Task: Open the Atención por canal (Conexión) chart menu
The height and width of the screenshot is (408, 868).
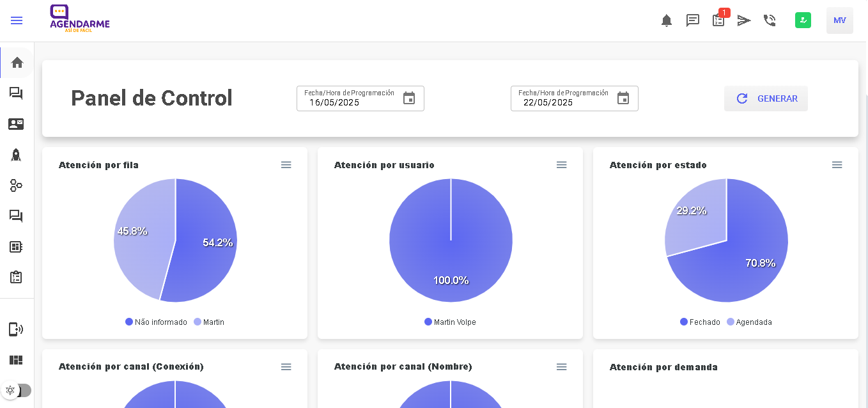Action: click(286, 367)
